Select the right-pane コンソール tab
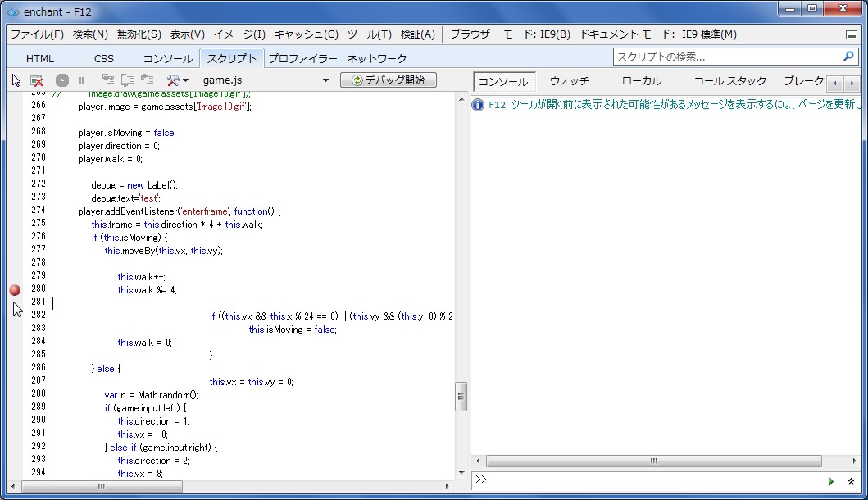 point(503,81)
